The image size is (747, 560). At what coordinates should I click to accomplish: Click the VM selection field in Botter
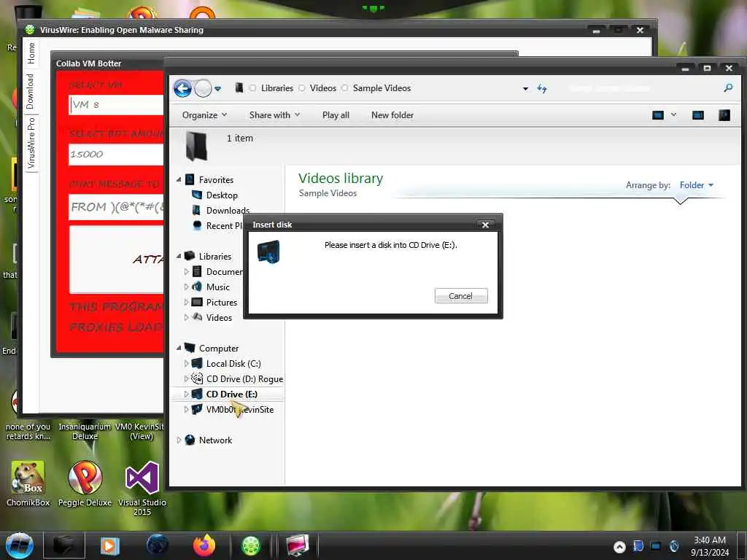click(116, 105)
